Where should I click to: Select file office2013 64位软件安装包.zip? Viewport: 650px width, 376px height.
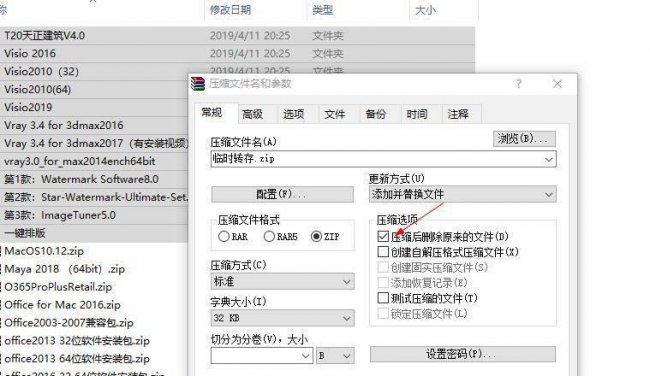tap(77, 359)
